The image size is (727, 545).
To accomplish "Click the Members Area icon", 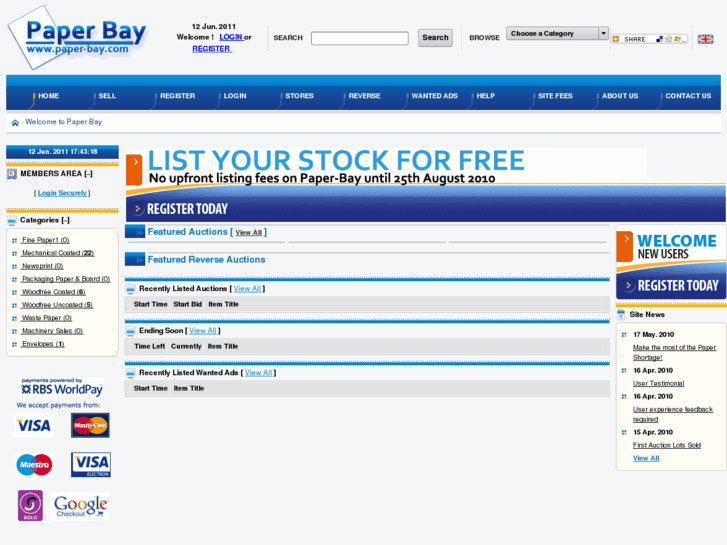I will pos(12,174).
